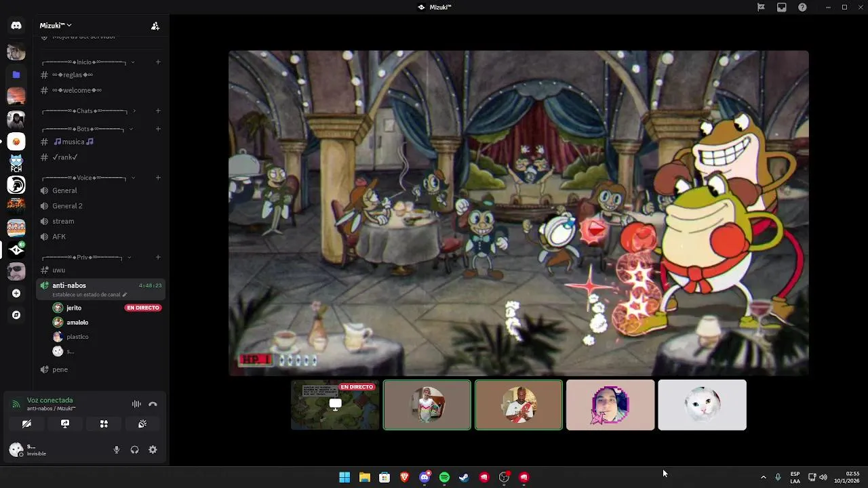Viewport: 868px width, 488px height.
Task: Select the EN DIRECTO stream thumbnail
Action: tap(335, 405)
